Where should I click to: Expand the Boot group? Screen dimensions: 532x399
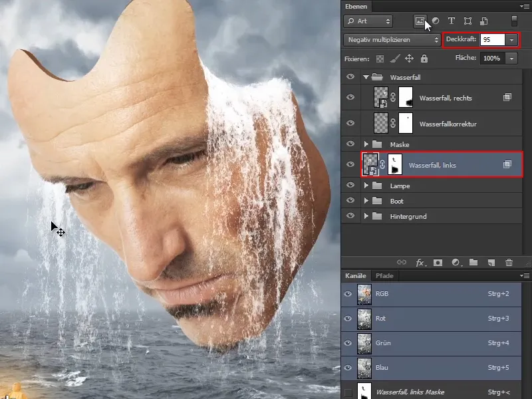tap(366, 201)
